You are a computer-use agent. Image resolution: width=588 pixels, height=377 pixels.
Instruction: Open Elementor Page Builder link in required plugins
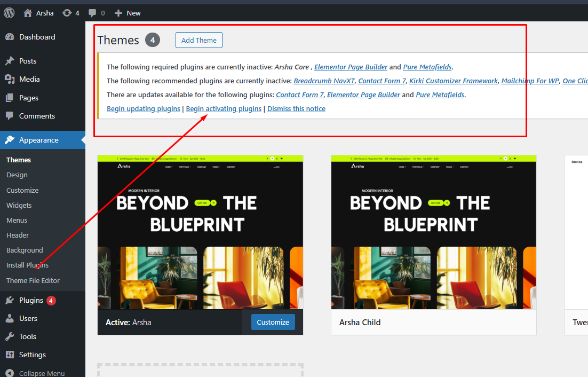pyautogui.click(x=351, y=67)
